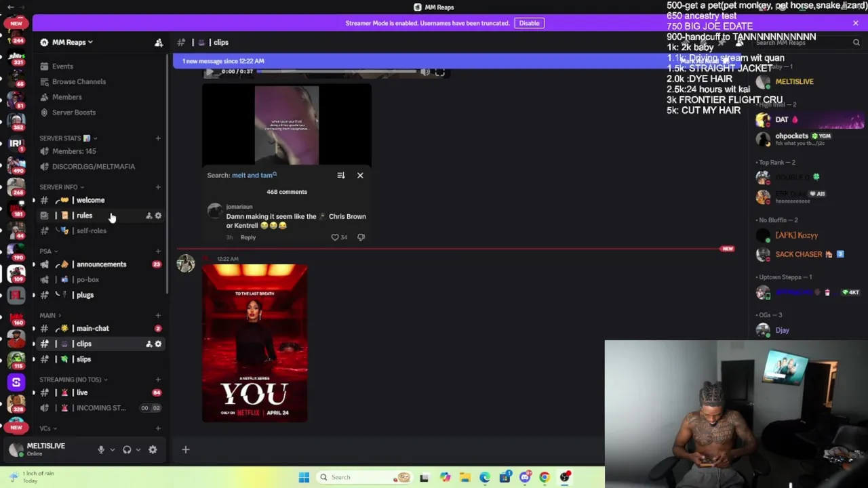
Task: Add a channel to PSA category
Action: [158, 251]
